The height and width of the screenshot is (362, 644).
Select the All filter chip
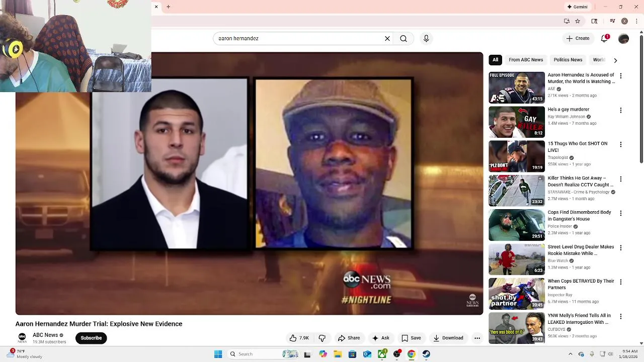(x=496, y=60)
